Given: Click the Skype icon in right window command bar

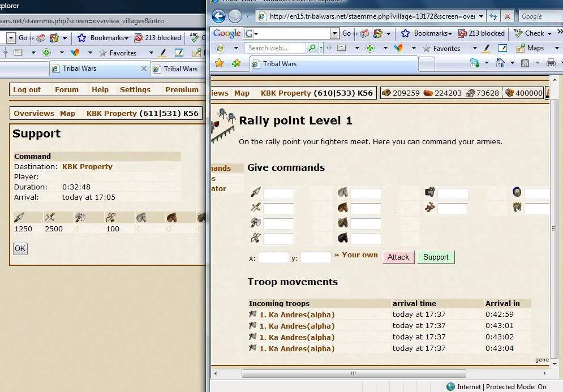Looking at the screenshot, I should point(475,63).
